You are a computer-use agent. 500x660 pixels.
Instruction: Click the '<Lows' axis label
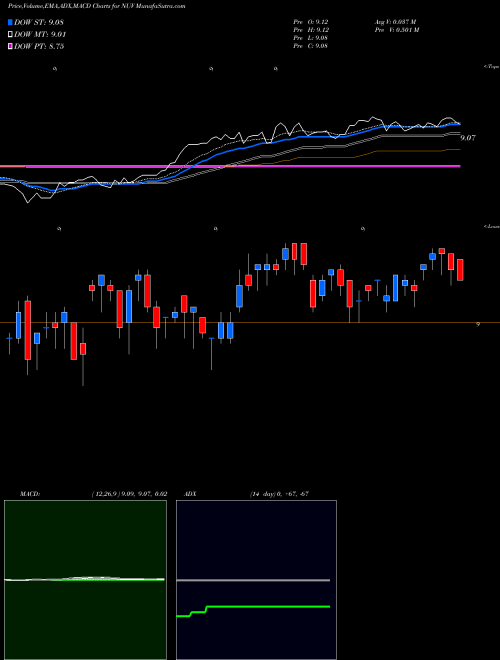[492, 226]
